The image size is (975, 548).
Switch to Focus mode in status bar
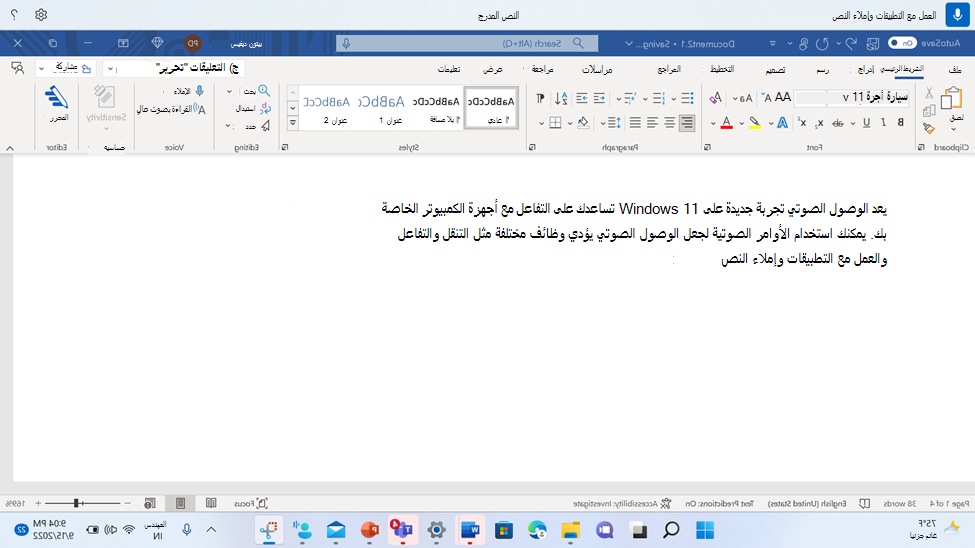click(x=251, y=503)
